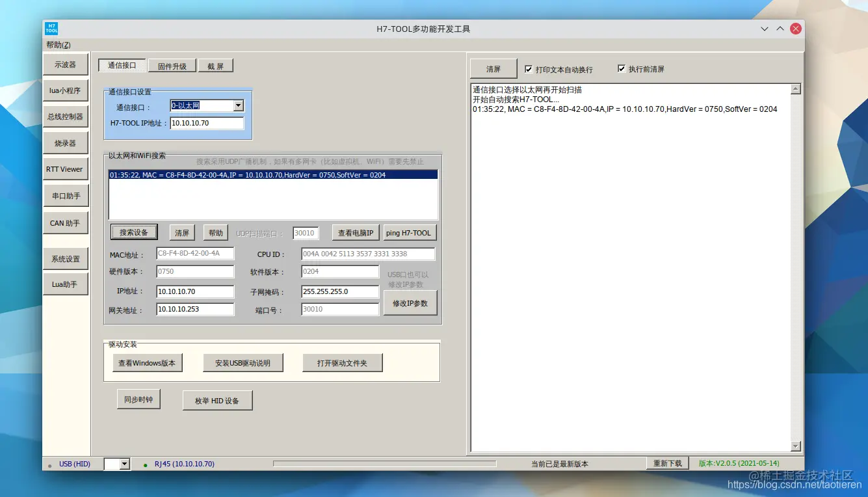The width and height of the screenshot is (868, 497).
Task: Open the 帮助(Z) menu
Action: pyautogui.click(x=59, y=45)
